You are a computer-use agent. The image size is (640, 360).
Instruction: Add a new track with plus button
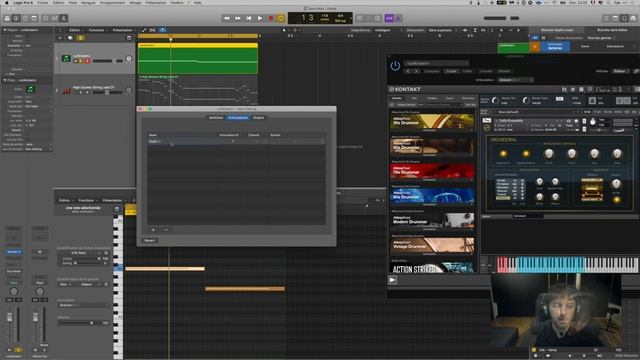60,38
